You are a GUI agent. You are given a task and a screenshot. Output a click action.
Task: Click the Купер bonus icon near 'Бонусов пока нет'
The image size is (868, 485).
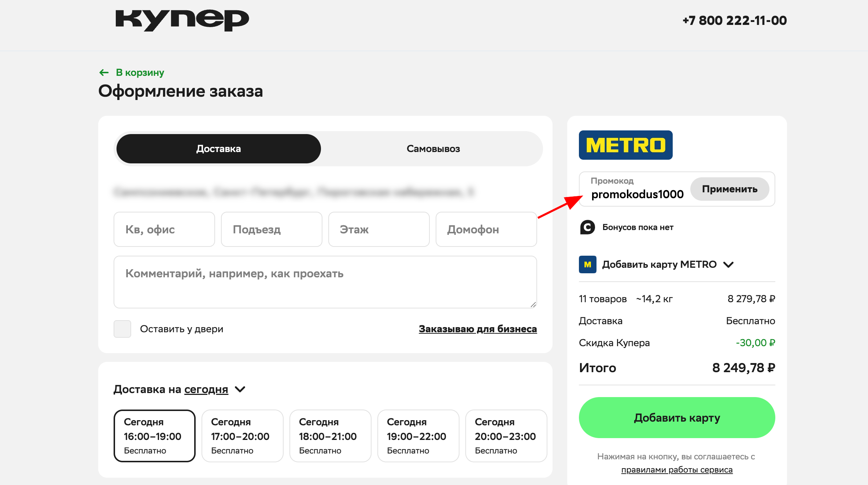point(588,227)
